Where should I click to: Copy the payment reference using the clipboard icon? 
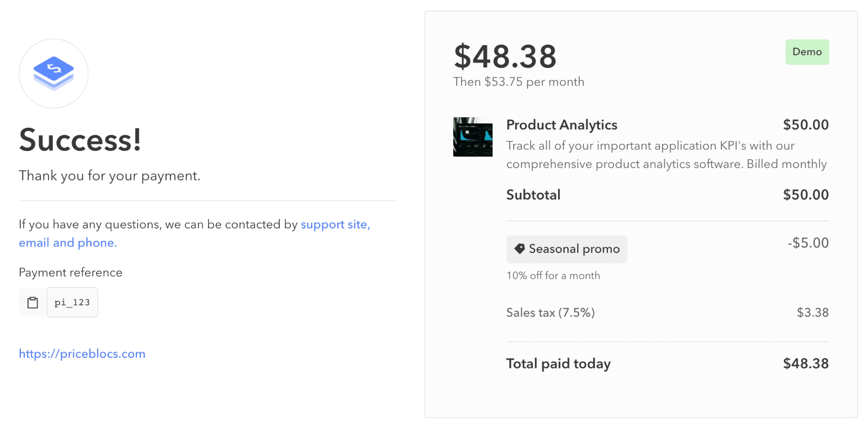32,302
